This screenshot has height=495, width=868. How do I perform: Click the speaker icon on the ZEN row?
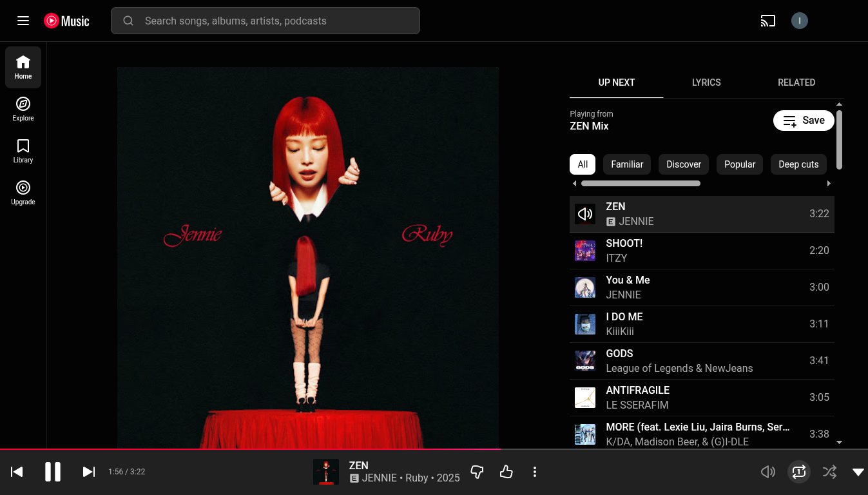point(585,214)
